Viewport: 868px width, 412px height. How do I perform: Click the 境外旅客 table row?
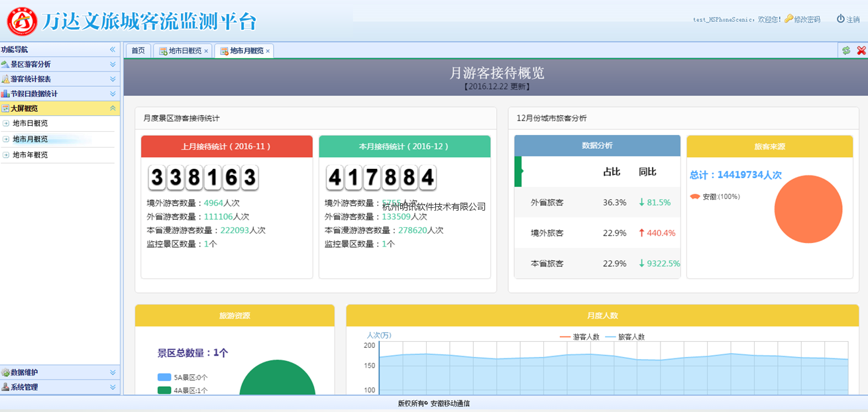598,232
